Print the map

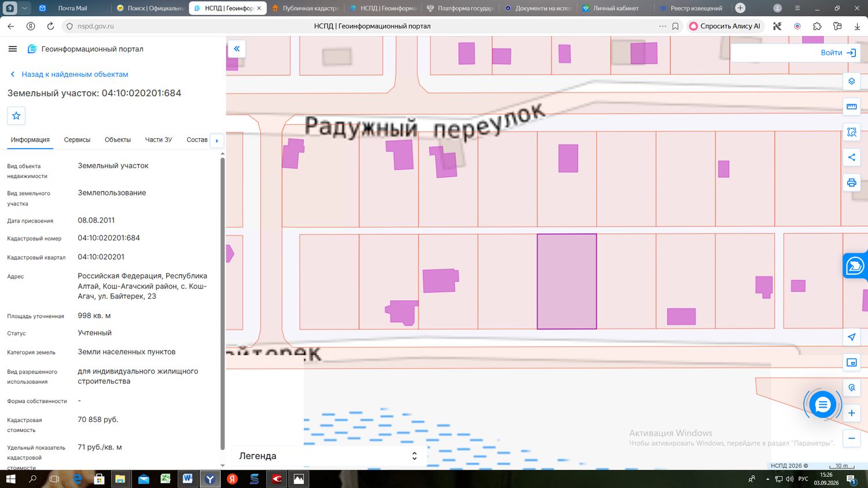(851, 183)
